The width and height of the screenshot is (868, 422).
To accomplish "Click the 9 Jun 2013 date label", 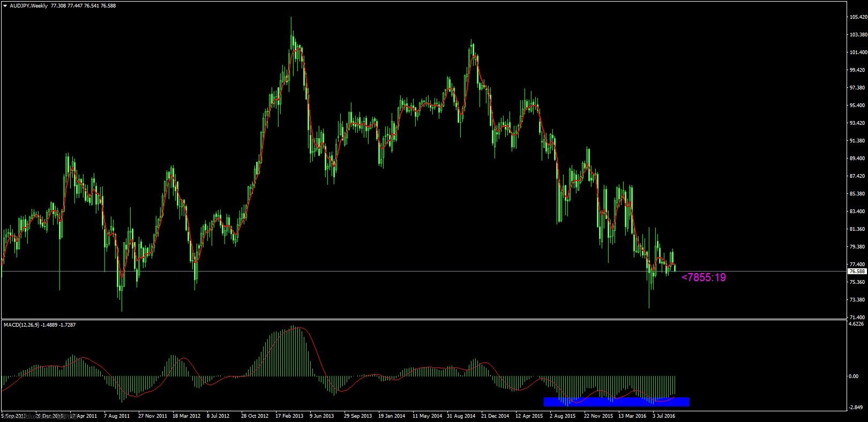I will coord(322,416).
